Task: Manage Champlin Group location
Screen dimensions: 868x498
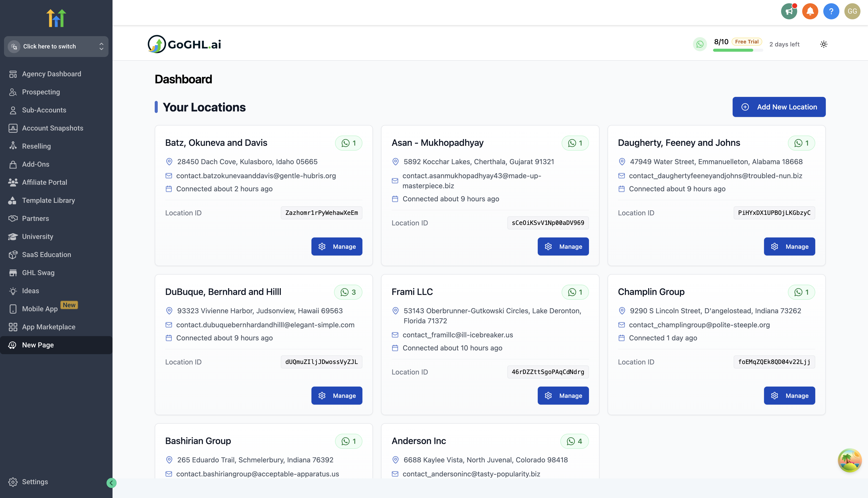Action: [789, 396]
